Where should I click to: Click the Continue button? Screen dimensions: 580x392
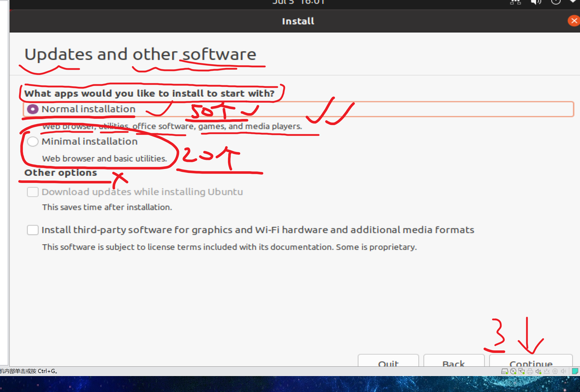coord(531,360)
